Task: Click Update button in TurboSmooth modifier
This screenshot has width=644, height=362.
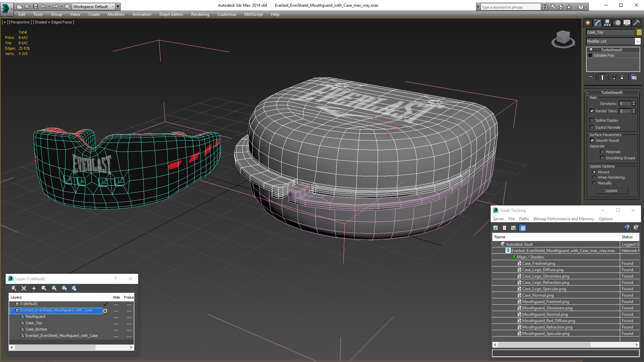Action: (611, 190)
